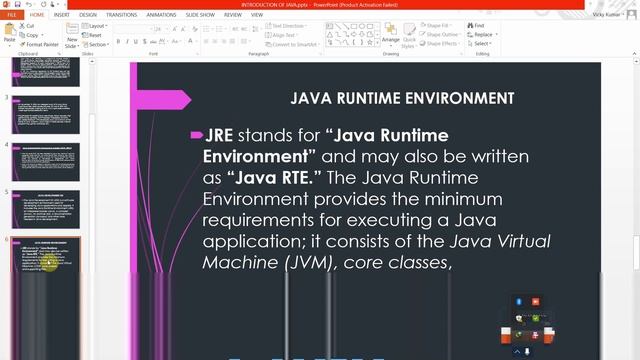Select slide 5 thumbnail

click(x=46, y=209)
